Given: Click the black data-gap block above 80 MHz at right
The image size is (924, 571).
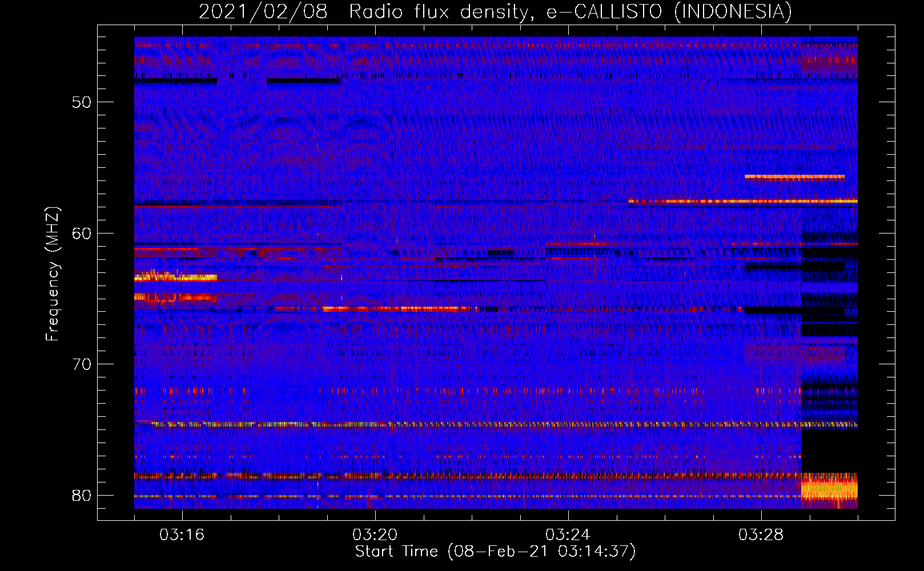Looking at the screenshot, I should (829, 450).
